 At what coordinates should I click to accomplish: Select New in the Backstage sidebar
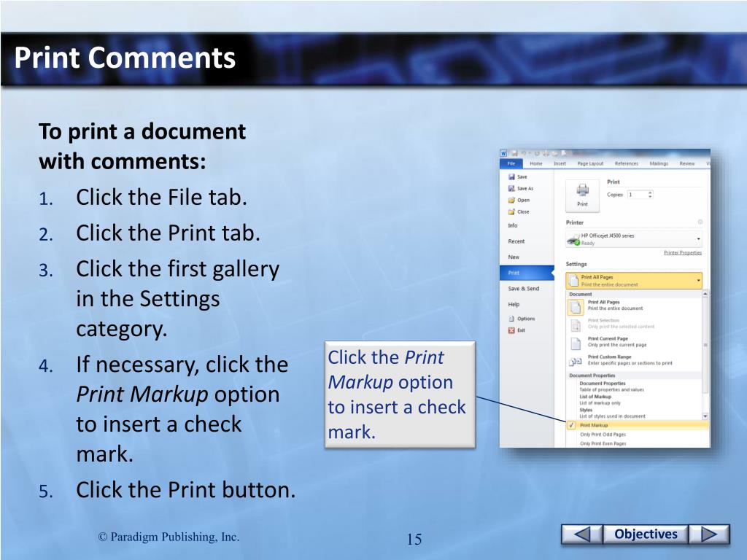coord(514,257)
